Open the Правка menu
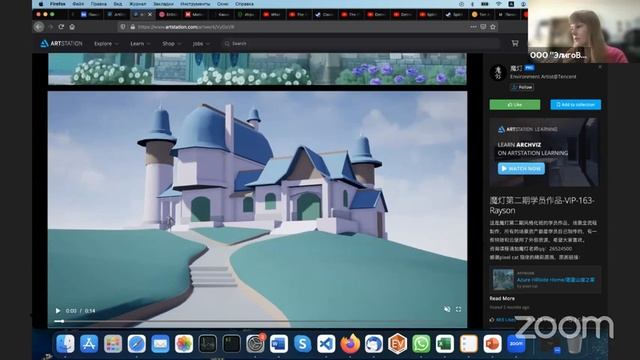Image resolution: width=640 pixels, height=360 pixels. coord(98,4)
